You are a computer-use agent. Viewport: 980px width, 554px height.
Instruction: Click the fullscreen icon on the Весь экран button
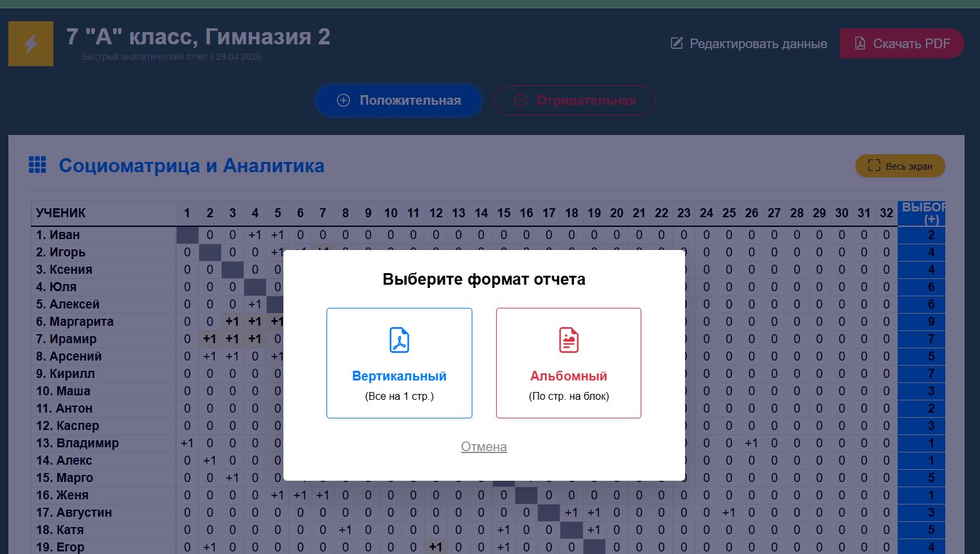874,165
